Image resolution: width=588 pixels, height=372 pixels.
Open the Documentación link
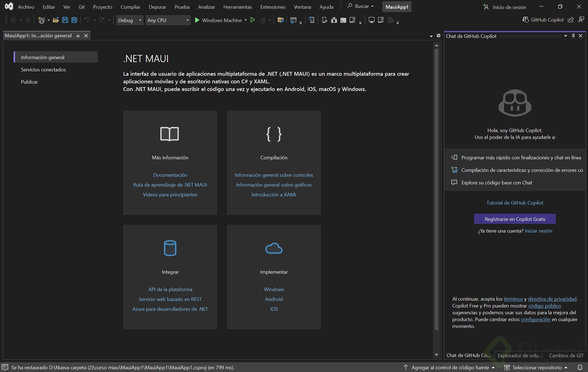pos(170,175)
